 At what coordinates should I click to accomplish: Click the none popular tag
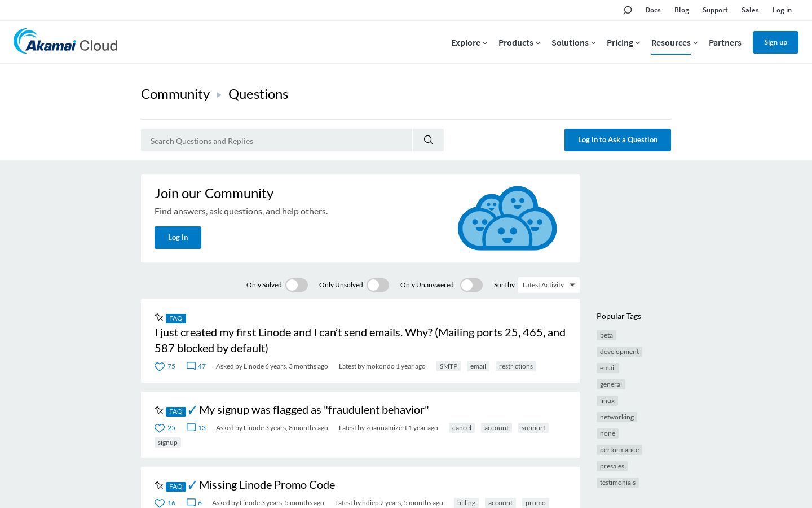607,433
